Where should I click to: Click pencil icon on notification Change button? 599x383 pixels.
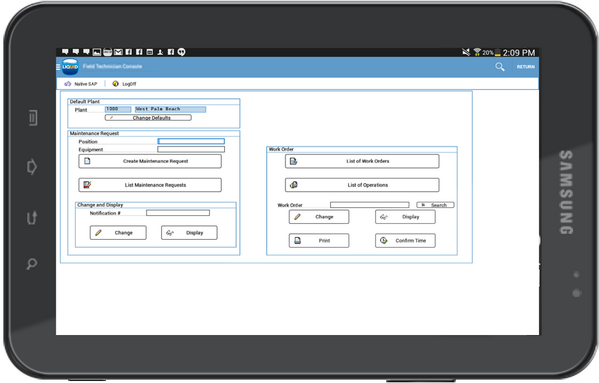coord(98,233)
